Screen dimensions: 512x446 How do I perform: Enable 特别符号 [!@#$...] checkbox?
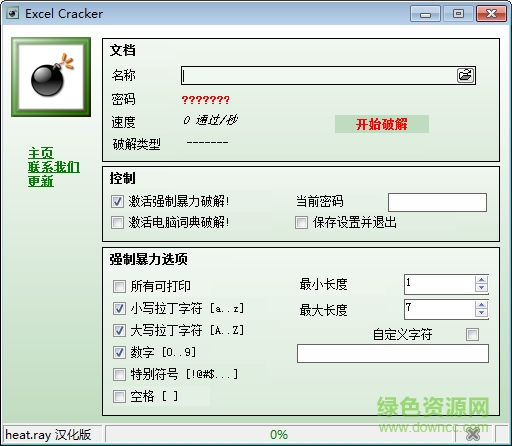coord(119,374)
